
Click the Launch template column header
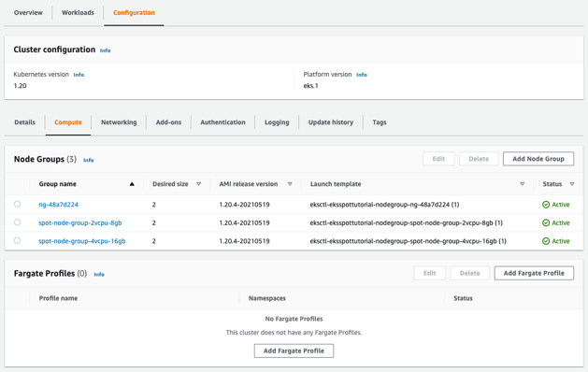coord(336,184)
